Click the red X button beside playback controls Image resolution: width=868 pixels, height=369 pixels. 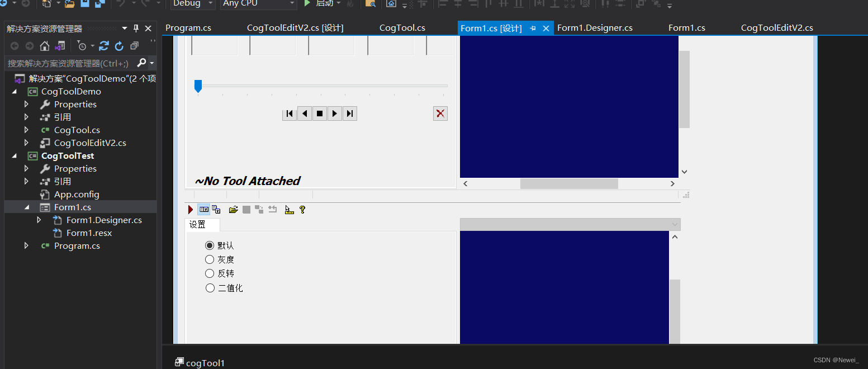pos(440,113)
